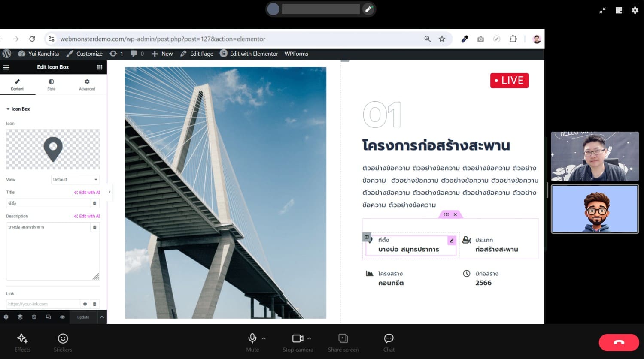Click Edit Page in admin bar

coord(197,54)
